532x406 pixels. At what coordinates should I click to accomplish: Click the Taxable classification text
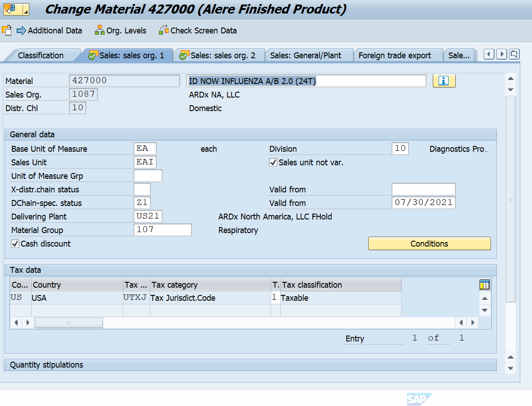tap(295, 298)
